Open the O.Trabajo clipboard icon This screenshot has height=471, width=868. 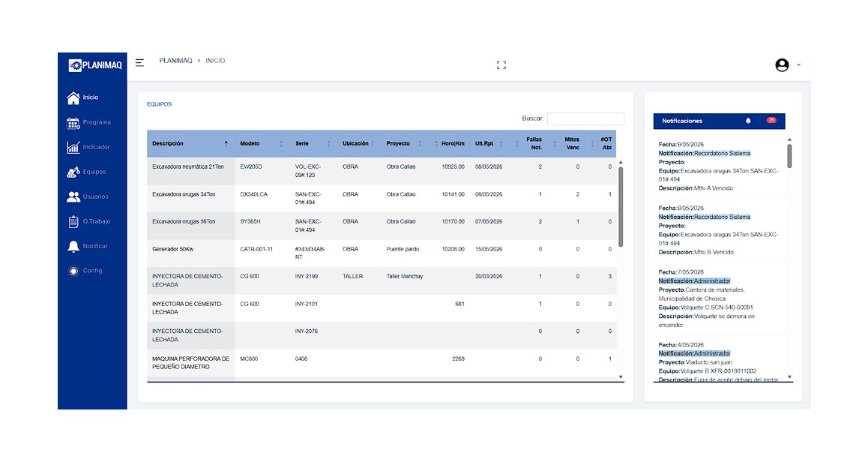pyautogui.click(x=73, y=222)
